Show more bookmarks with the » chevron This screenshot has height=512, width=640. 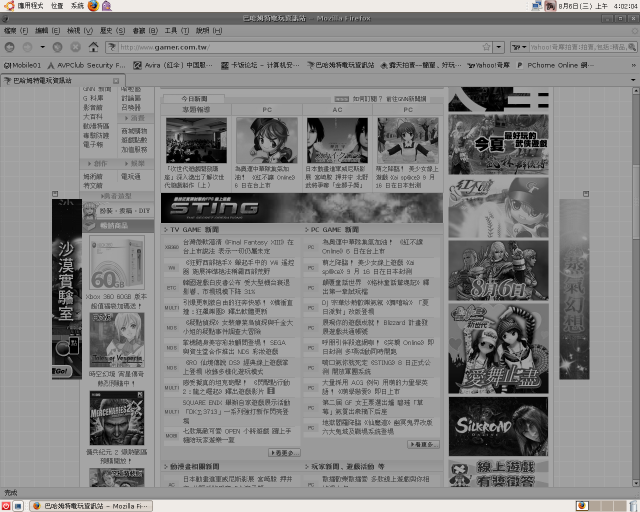(x=634, y=65)
